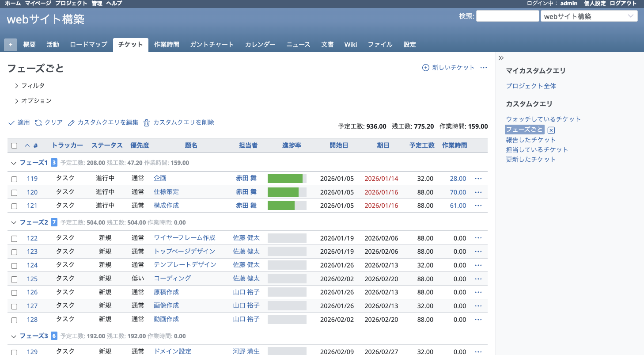The image size is (644, 355).
Task: Click the search input field
Action: click(x=507, y=16)
